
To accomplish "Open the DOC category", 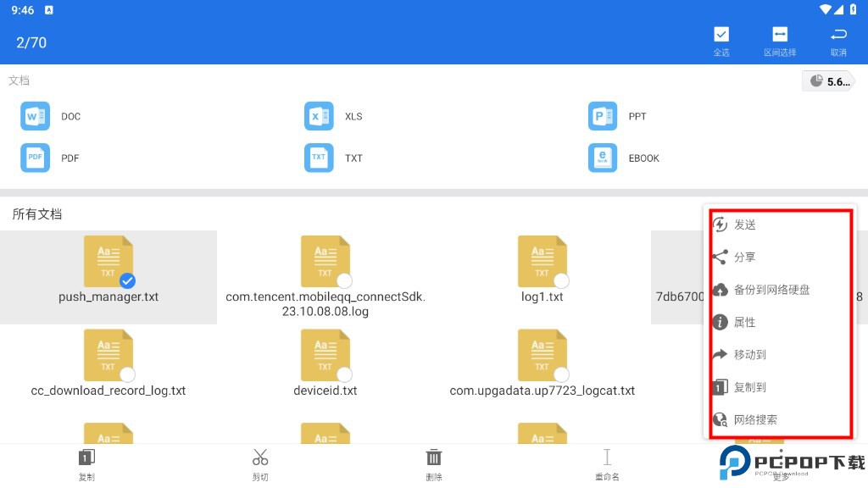I will pyautogui.click(x=35, y=116).
